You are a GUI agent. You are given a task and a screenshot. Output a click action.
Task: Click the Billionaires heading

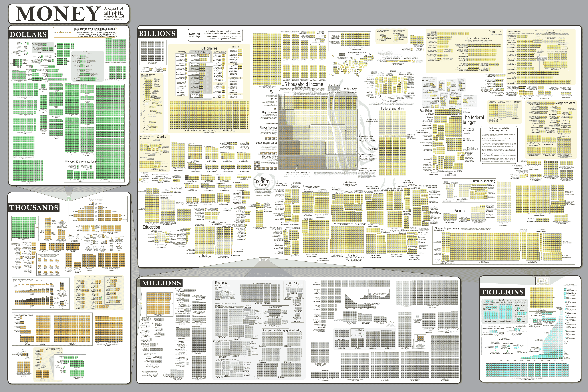[x=209, y=48]
